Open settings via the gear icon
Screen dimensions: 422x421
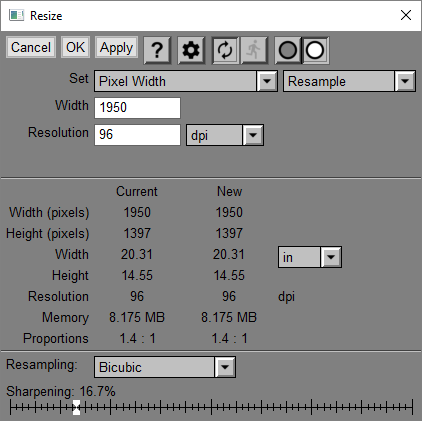click(x=191, y=50)
